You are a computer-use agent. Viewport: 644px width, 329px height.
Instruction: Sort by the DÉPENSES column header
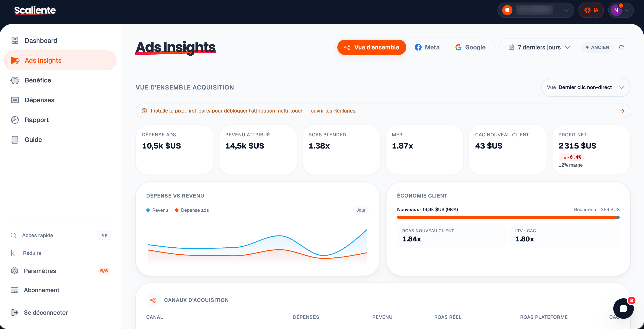[306, 317]
